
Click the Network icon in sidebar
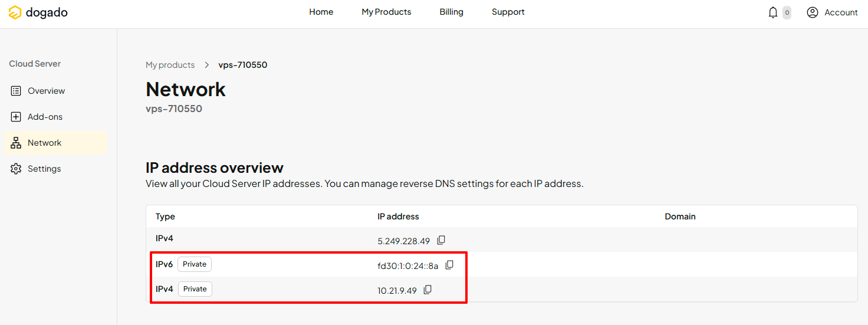pos(16,143)
